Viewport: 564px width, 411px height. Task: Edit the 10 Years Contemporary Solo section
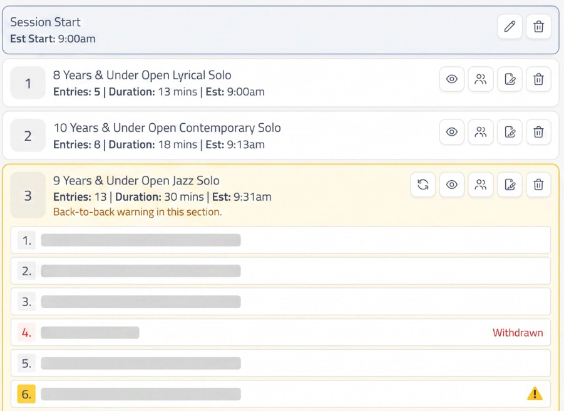[510, 132]
